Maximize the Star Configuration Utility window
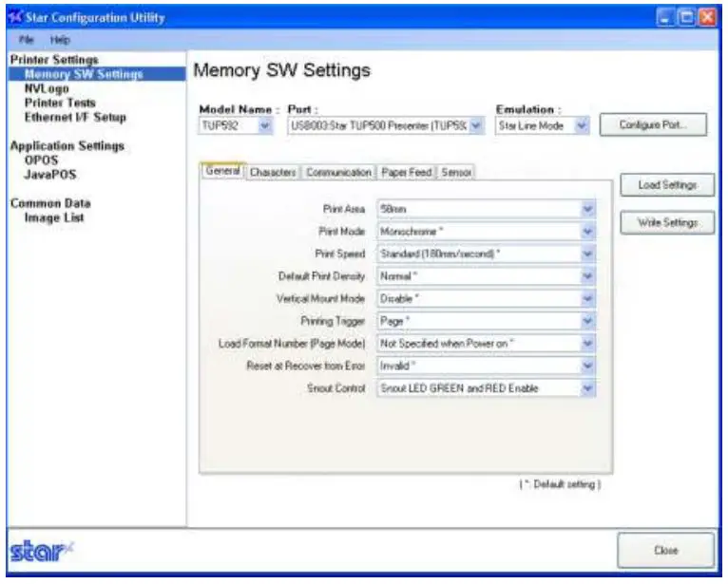Image resolution: width=728 pixels, height=584 pixels. point(686,18)
